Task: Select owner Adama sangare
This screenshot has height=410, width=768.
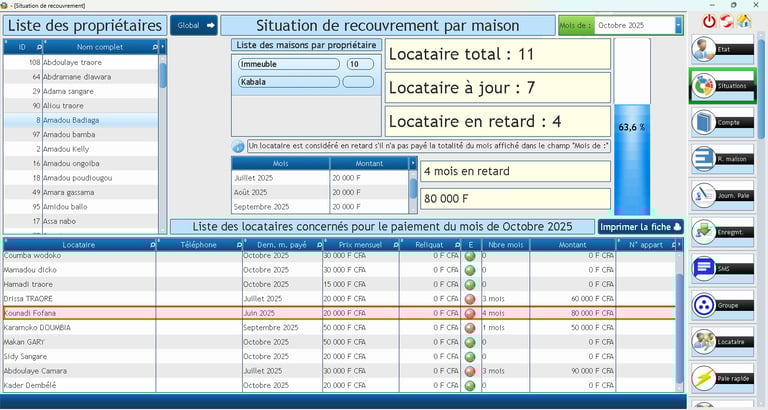Action: (x=81, y=91)
